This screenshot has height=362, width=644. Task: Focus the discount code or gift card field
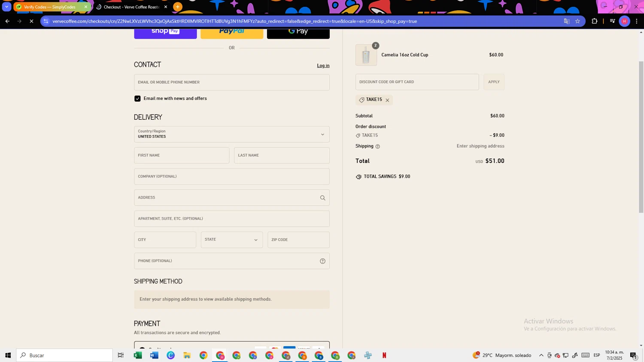click(417, 82)
